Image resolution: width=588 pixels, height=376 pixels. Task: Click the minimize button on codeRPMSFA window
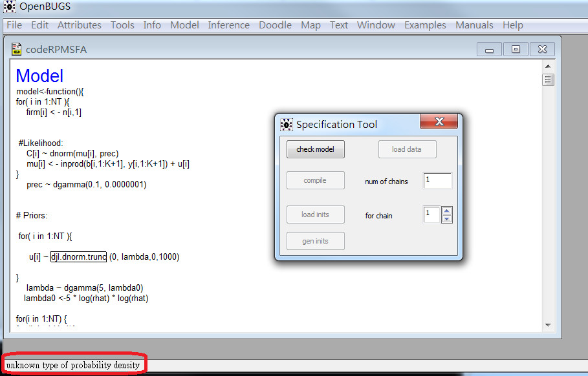click(490, 49)
